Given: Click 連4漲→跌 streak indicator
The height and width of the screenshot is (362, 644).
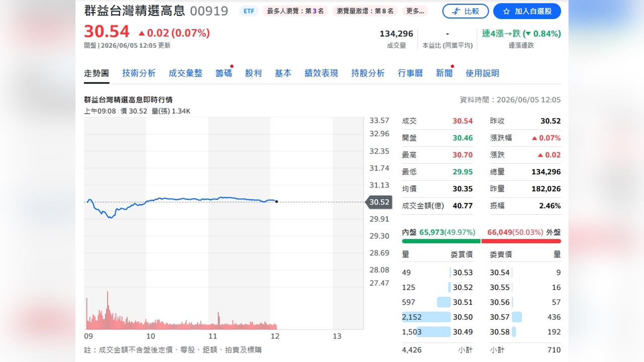Looking at the screenshot, I should tap(521, 34).
